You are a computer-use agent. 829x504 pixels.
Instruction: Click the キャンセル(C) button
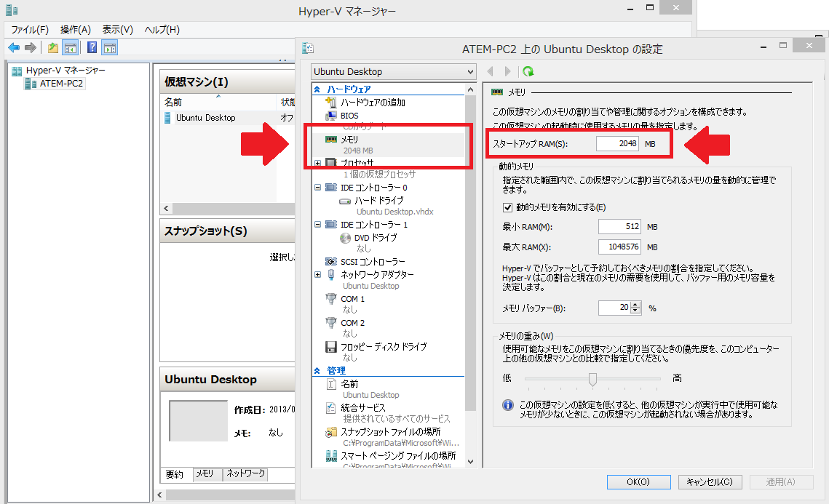(710, 481)
